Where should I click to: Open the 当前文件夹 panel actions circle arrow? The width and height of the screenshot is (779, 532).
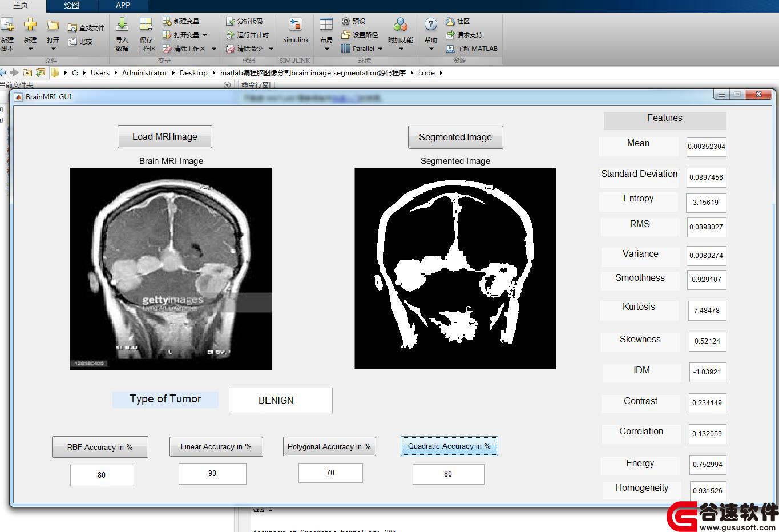click(227, 85)
